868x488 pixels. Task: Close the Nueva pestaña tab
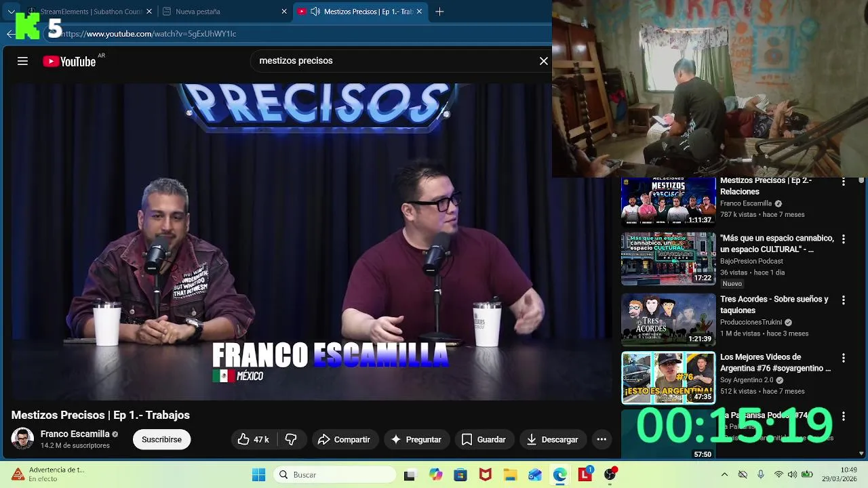coord(284,12)
